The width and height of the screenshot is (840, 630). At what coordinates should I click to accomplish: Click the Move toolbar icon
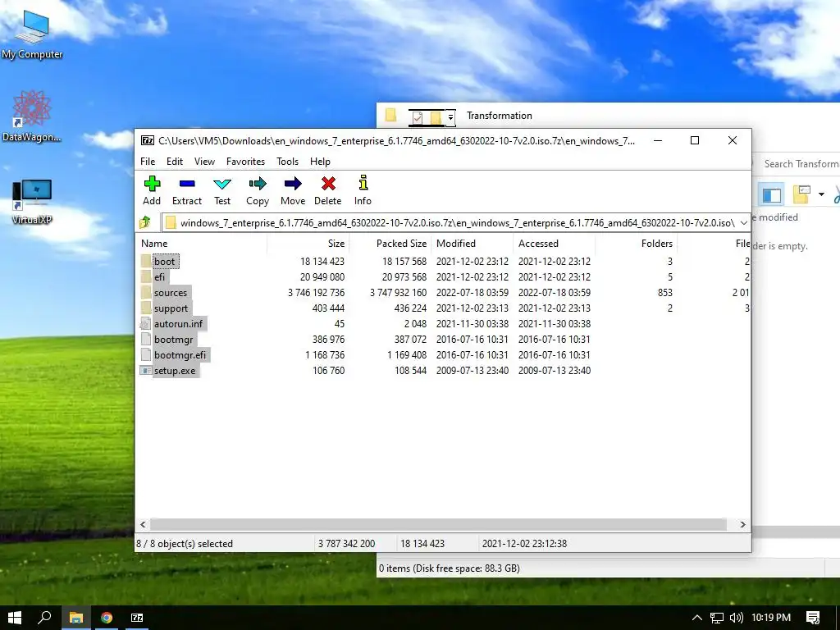293,185
